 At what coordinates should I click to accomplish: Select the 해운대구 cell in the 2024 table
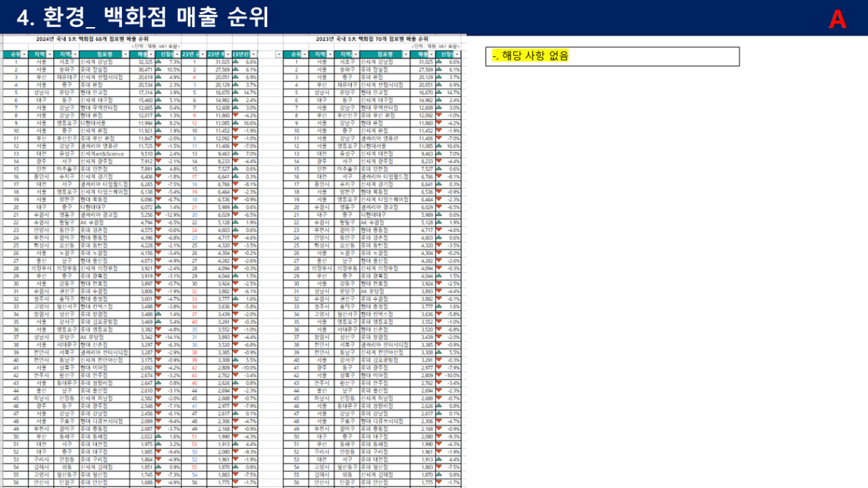(x=66, y=77)
